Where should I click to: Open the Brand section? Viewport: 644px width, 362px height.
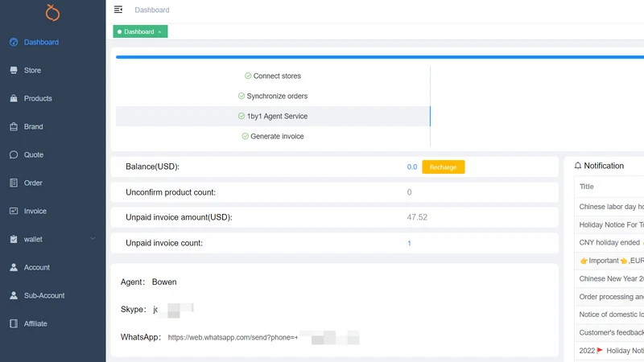(x=33, y=126)
